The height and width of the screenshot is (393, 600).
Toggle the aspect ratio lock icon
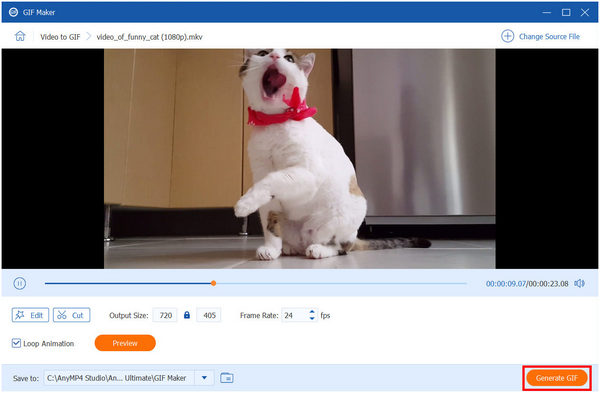click(x=187, y=315)
